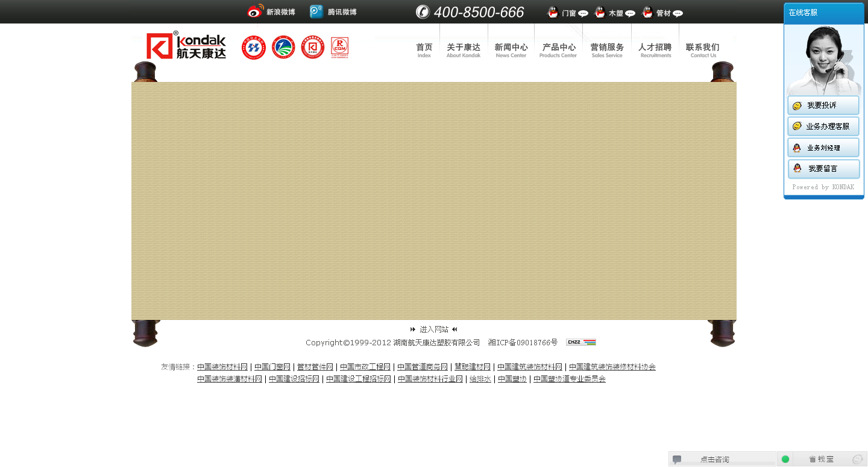Open the Sina Weibo (新浪微博) icon link

256,11
